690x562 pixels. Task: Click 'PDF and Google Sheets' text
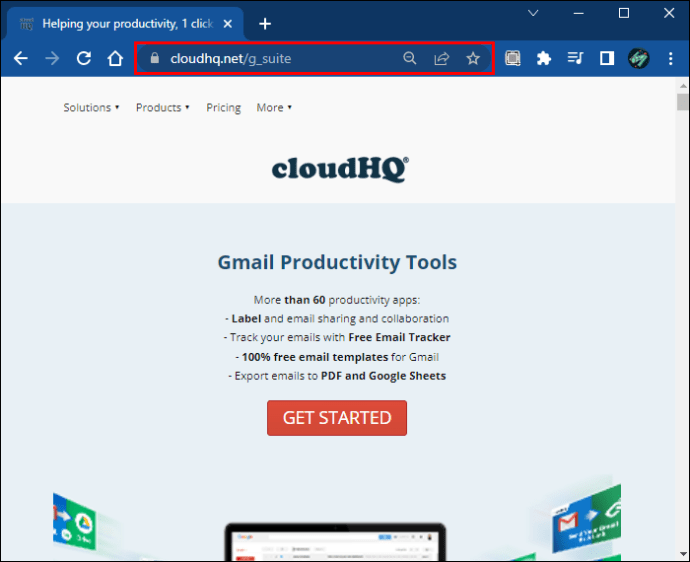[x=383, y=376]
